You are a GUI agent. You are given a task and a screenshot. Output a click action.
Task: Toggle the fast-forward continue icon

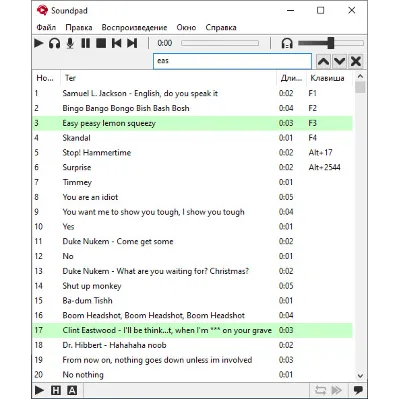tap(337, 390)
